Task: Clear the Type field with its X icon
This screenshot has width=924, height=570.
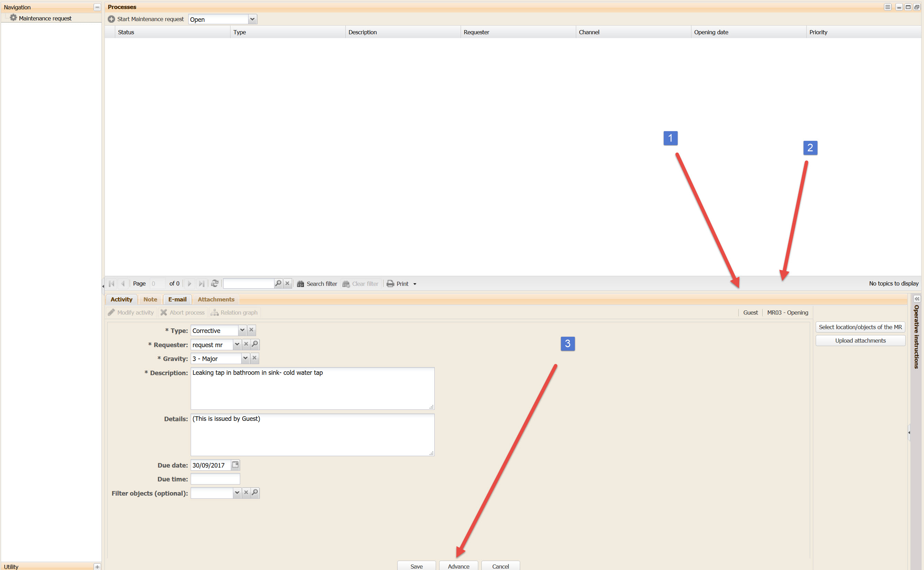Action: 252,330
